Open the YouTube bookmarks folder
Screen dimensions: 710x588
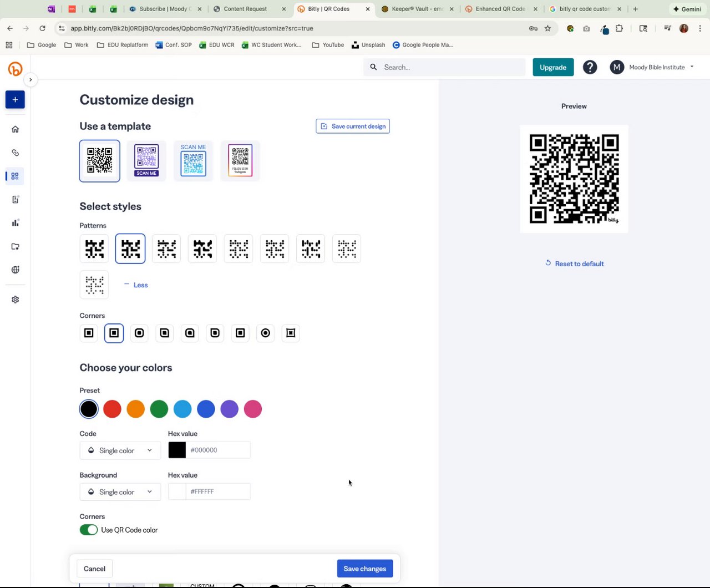tap(328, 45)
